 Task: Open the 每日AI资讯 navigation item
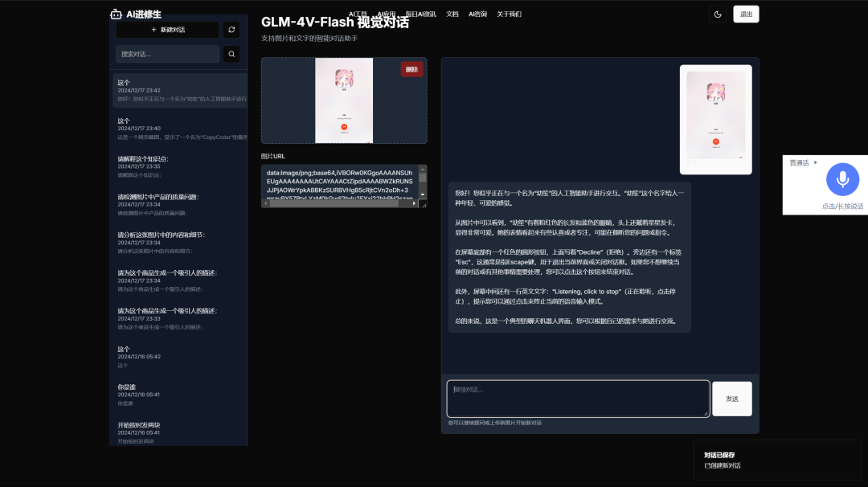[x=420, y=14]
